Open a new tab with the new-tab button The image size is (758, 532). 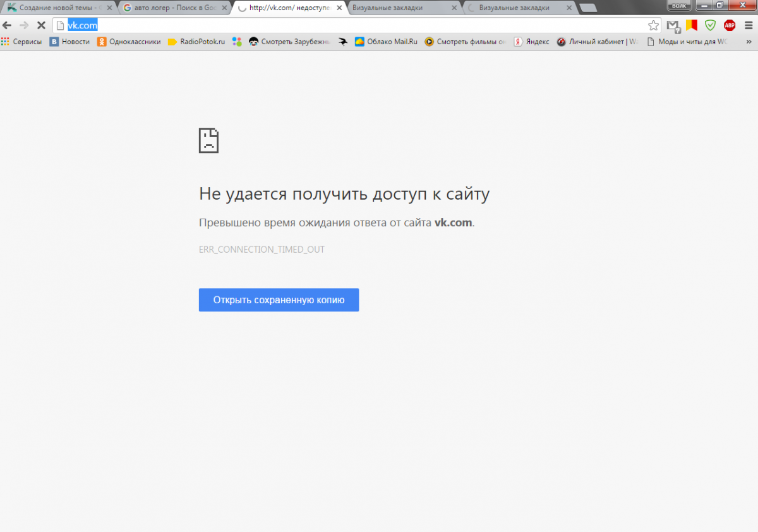point(588,8)
